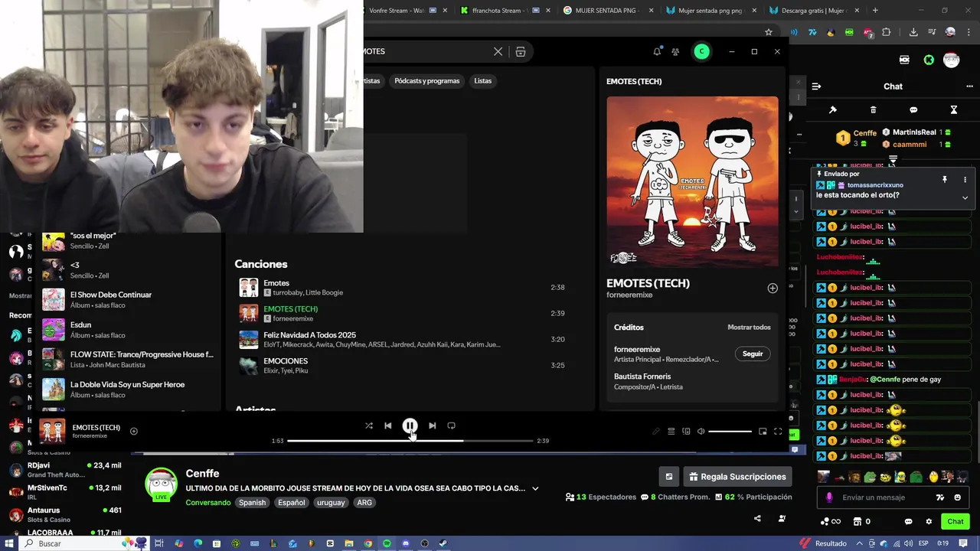Screen dimensions: 980x551
Task: Click Mostrar todos in Créditos
Action: tap(749, 328)
